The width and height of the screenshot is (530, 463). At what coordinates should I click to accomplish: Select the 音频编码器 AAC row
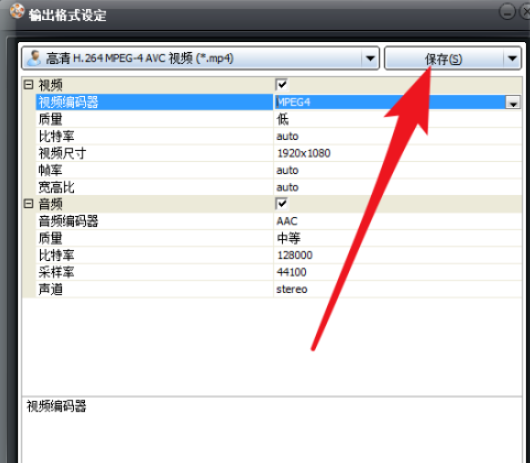(x=279, y=221)
